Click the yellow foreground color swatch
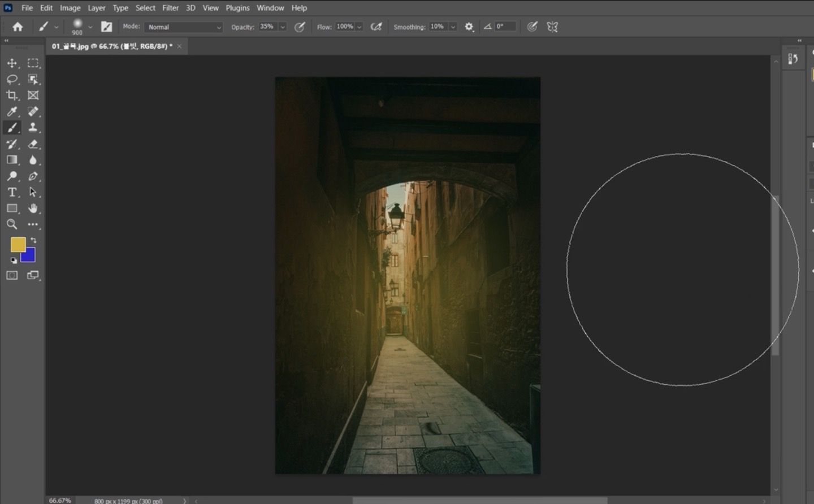The width and height of the screenshot is (814, 504). point(18,244)
